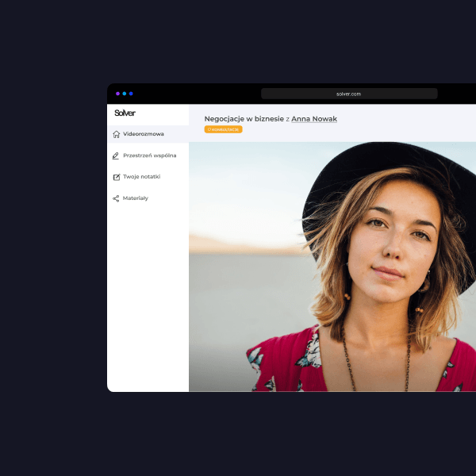Select Materiały in the sidebar
The image size is (476, 476).
[x=136, y=198]
